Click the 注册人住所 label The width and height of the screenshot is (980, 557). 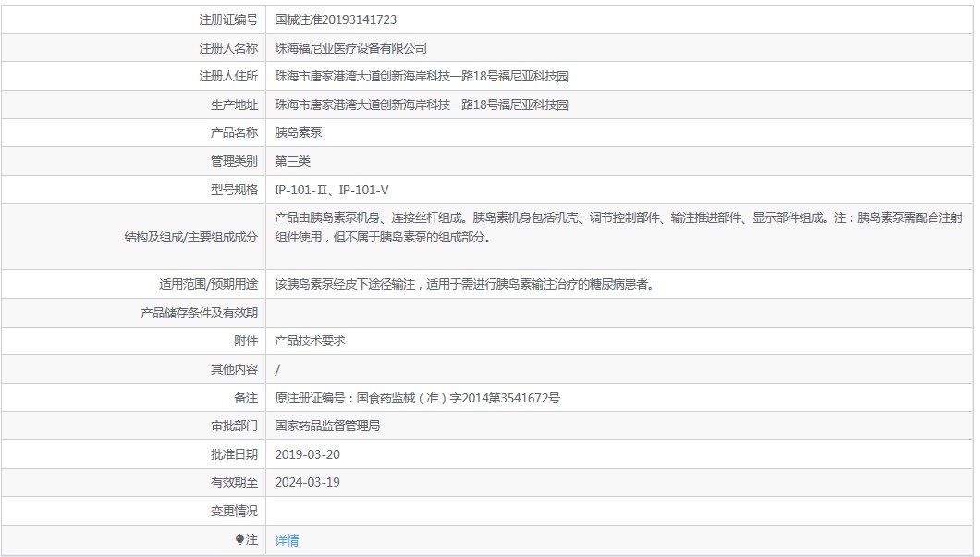(228, 76)
